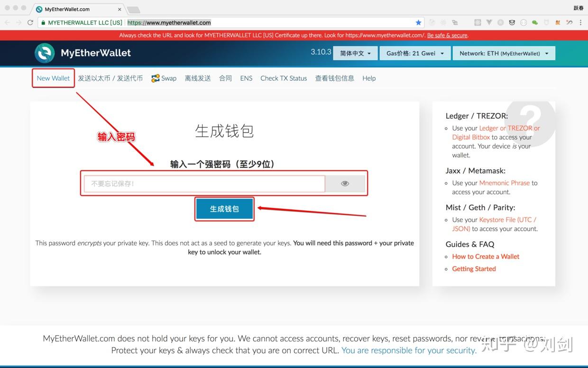Image resolution: width=588 pixels, height=368 pixels.
Task: Click the shield-shaped extension icon
Action: [x=546, y=22]
